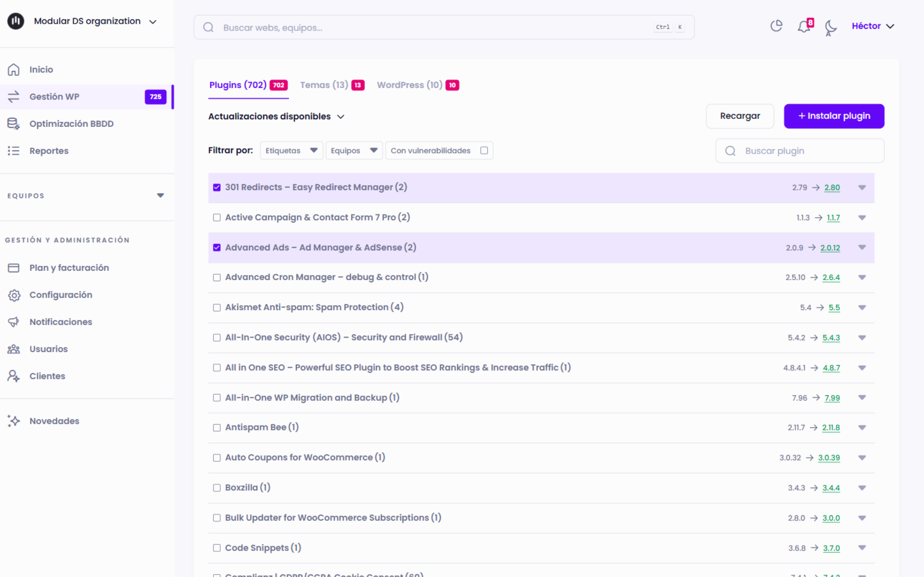Open Optimización BBDD database icon
This screenshot has width=924, height=577.
pyautogui.click(x=14, y=124)
